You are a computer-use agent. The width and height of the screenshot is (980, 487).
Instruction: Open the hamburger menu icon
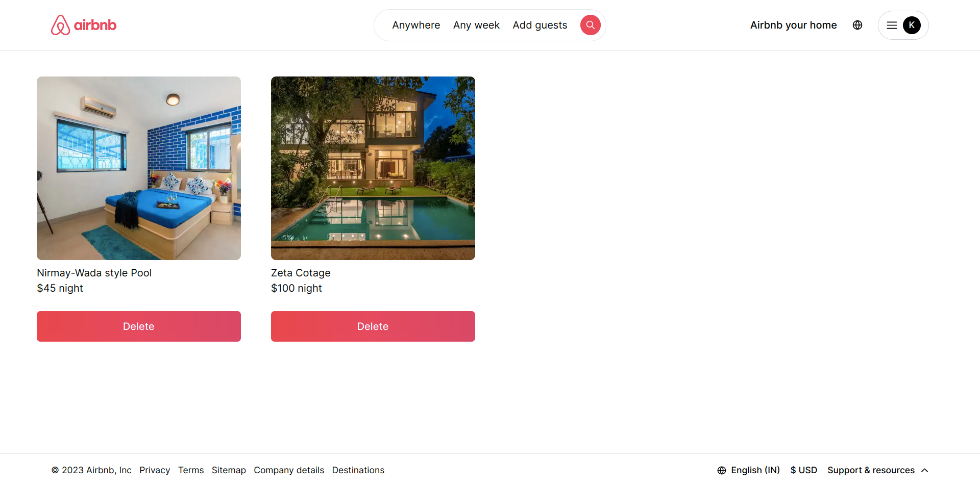(892, 25)
